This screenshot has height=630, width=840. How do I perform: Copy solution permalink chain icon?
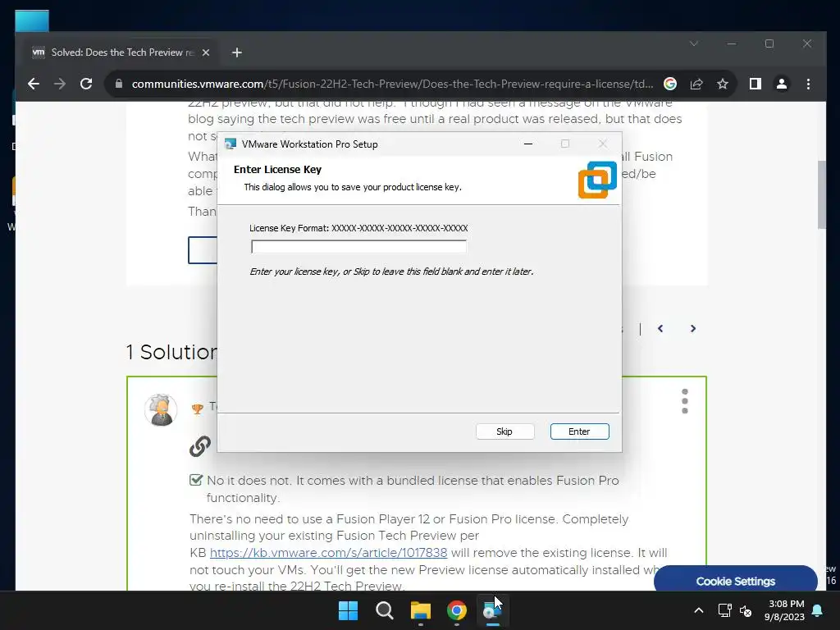(x=200, y=445)
